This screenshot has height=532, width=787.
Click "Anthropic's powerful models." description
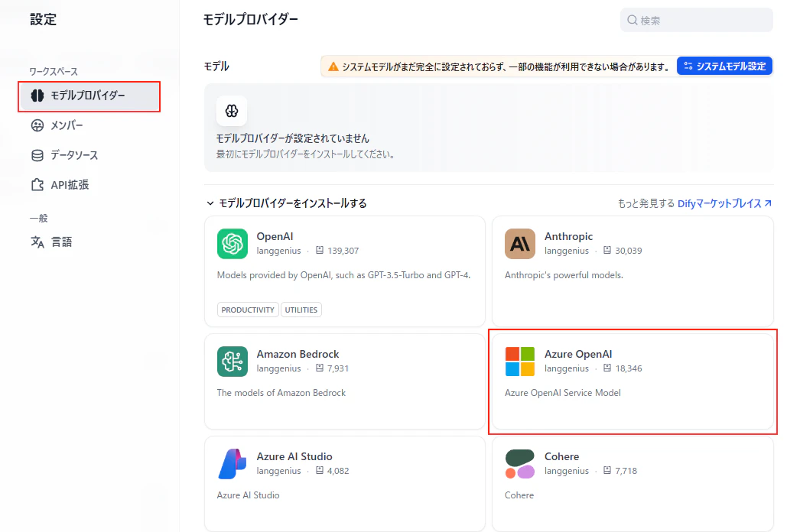point(564,275)
